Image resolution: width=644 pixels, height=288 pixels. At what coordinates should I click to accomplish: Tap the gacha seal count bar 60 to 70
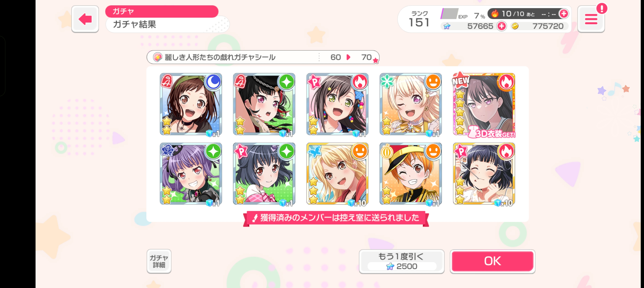pos(263,57)
